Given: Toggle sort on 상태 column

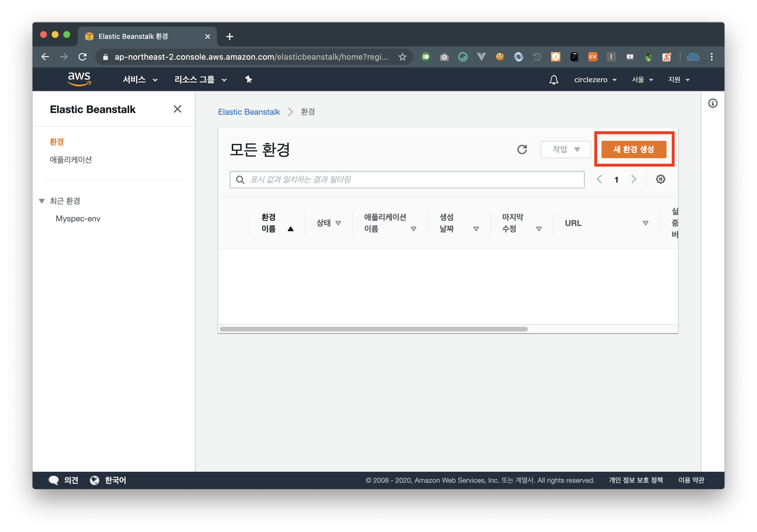Looking at the screenshot, I should [x=338, y=223].
